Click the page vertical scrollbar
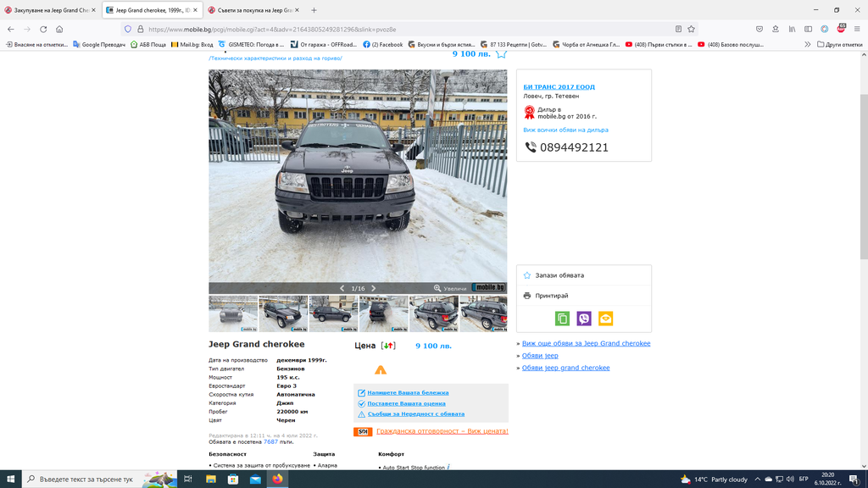This screenshot has width=868, height=488. [x=864, y=176]
